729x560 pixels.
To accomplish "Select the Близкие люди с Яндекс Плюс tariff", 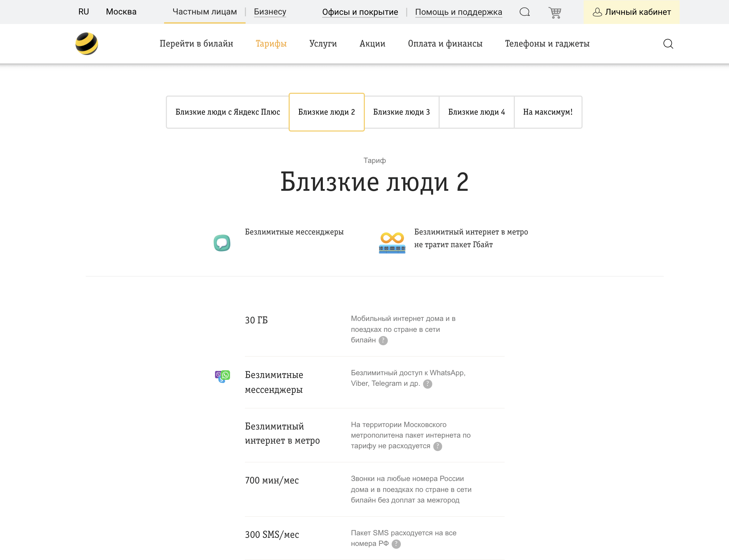I will pos(228,112).
